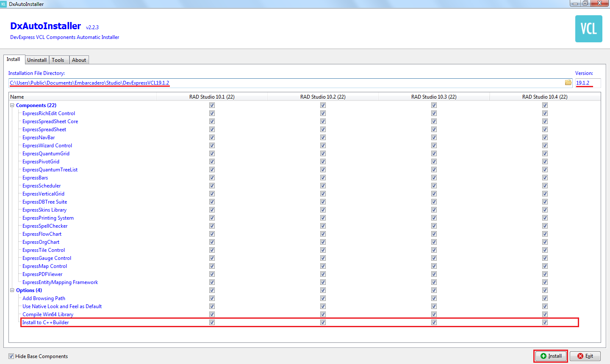
Task: Click the RAD Studio 10.1 (22) column header
Action: (x=212, y=97)
